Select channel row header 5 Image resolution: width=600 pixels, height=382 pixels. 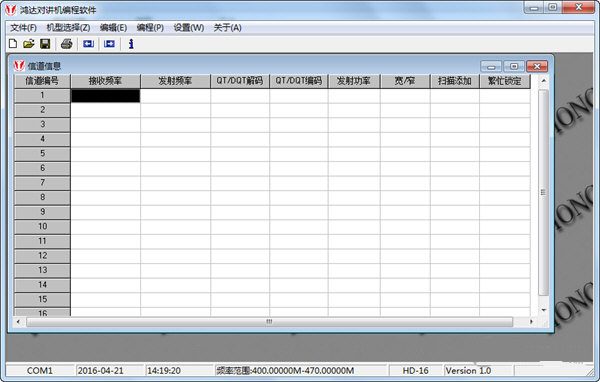[42, 153]
